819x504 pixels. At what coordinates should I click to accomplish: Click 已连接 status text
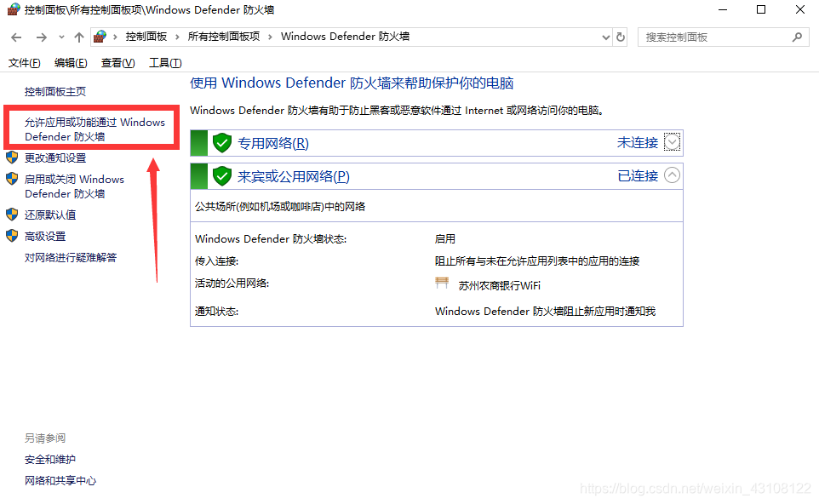[637, 176]
